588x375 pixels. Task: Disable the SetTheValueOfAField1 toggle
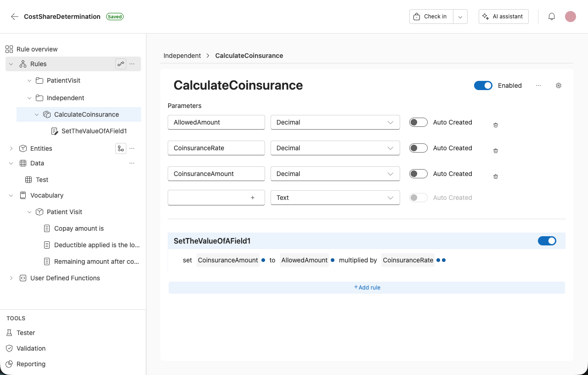tap(547, 240)
